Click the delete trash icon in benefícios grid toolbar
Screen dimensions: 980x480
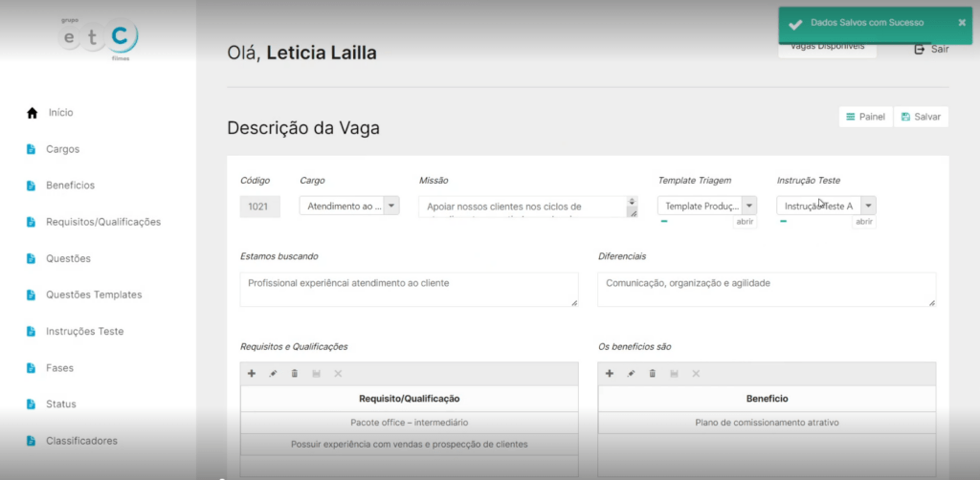[653, 374]
